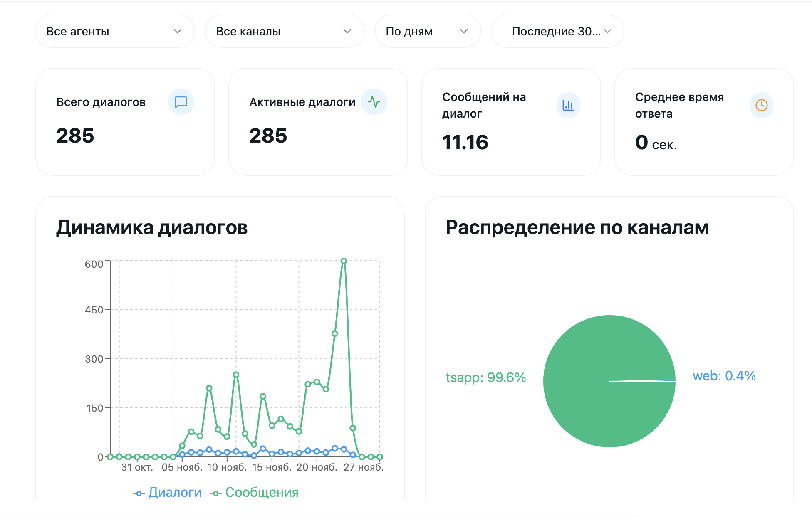812x518 pixels.
Task: Open the По дням grouping dropdown
Action: [x=428, y=31]
